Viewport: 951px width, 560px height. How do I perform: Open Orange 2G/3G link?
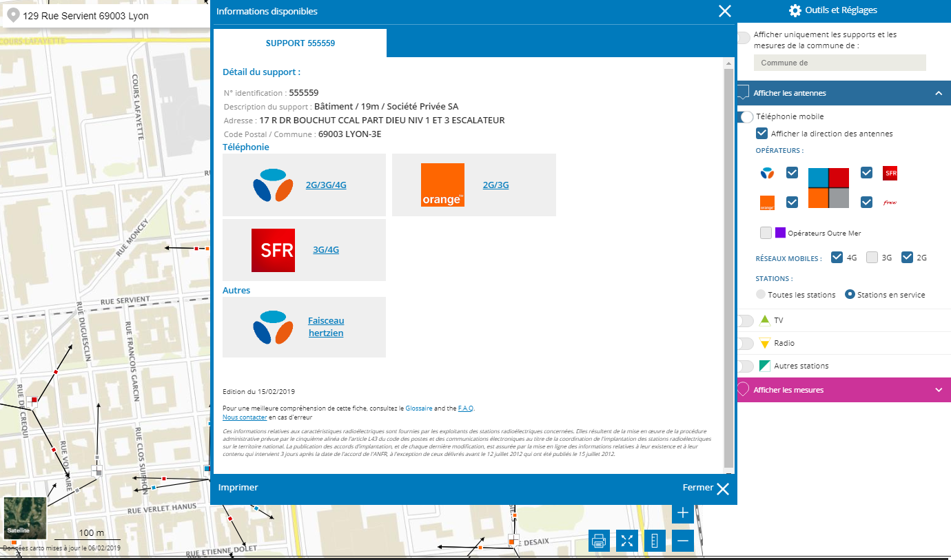496,185
